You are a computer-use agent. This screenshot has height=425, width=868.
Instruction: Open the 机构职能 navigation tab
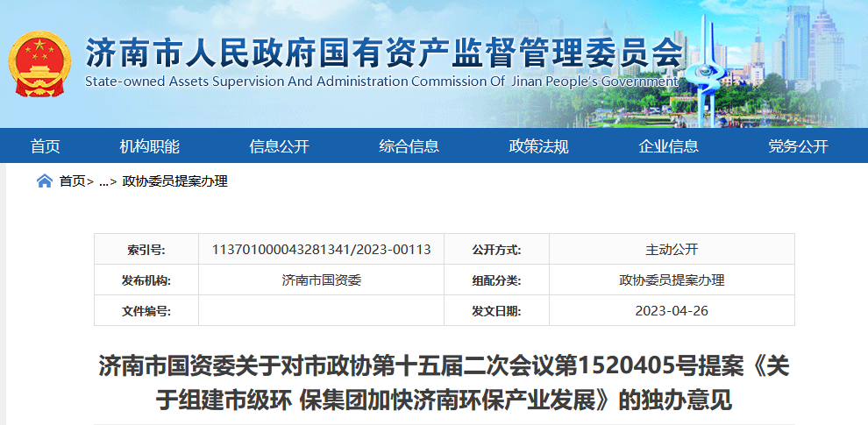149,146
